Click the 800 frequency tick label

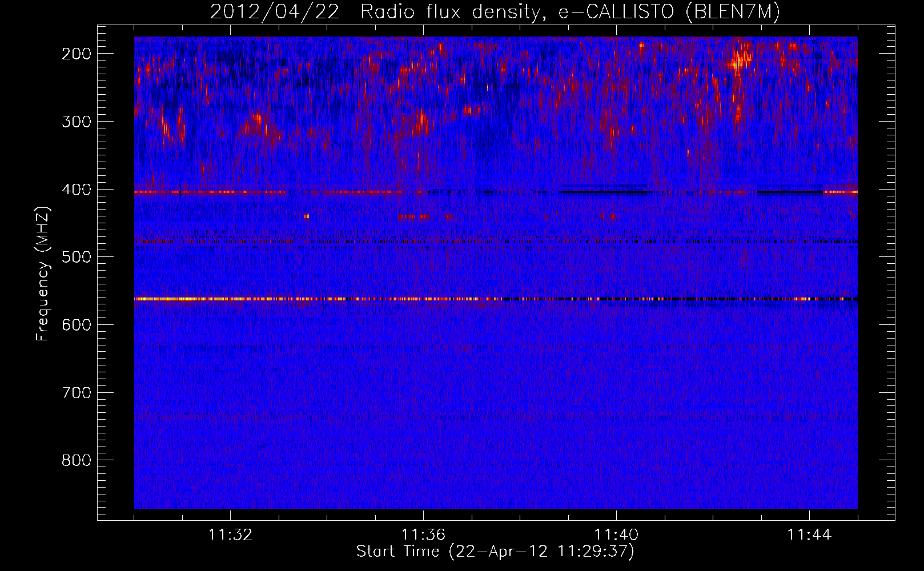(77, 460)
